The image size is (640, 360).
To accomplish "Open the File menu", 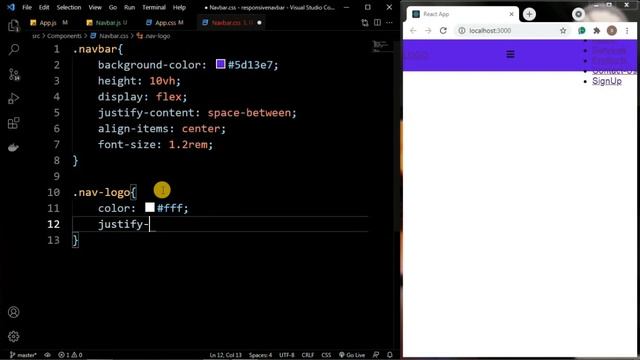I will [x=27, y=7].
